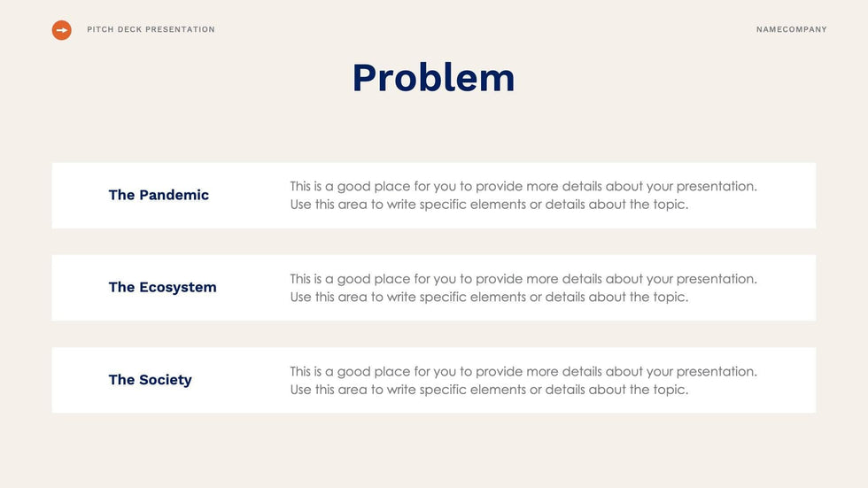Click blank area between Problem title and Pandemic card
868x488 pixels.
pos(433,133)
